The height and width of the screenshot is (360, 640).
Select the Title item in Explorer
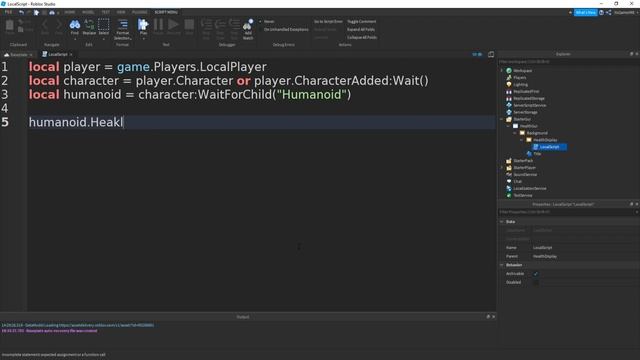pos(537,154)
